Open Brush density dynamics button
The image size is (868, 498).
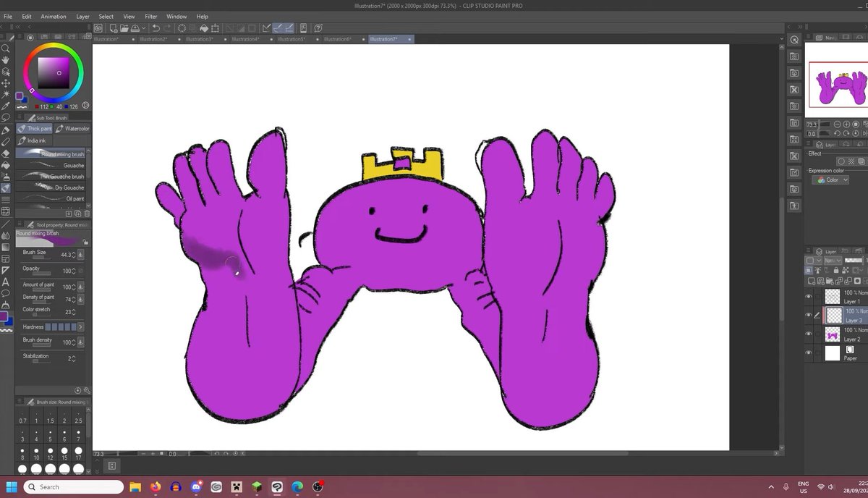coord(80,342)
